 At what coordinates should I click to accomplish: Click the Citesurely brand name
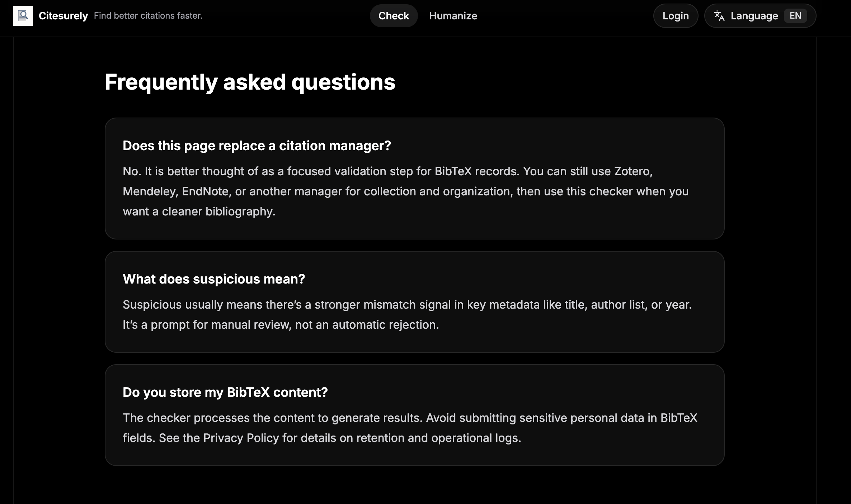[63, 16]
